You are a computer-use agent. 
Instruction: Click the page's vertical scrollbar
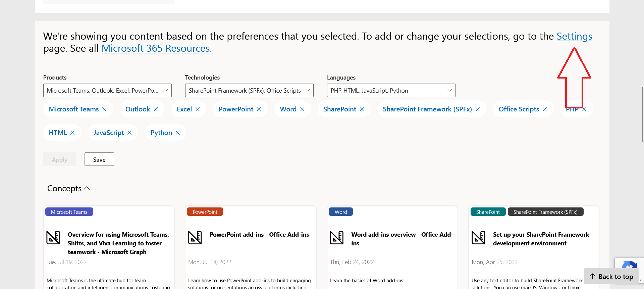642,114
